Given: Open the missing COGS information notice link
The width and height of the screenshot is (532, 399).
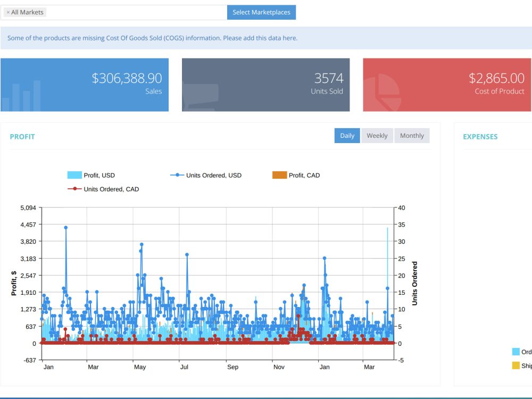Looking at the screenshot, I should (152, 38).
